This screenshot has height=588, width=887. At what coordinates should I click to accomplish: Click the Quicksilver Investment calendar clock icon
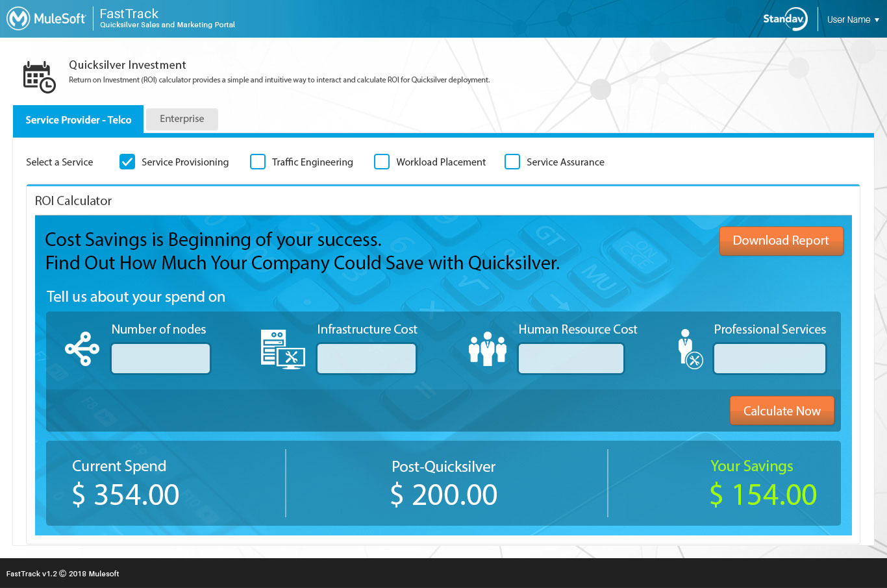pos(39,77)
